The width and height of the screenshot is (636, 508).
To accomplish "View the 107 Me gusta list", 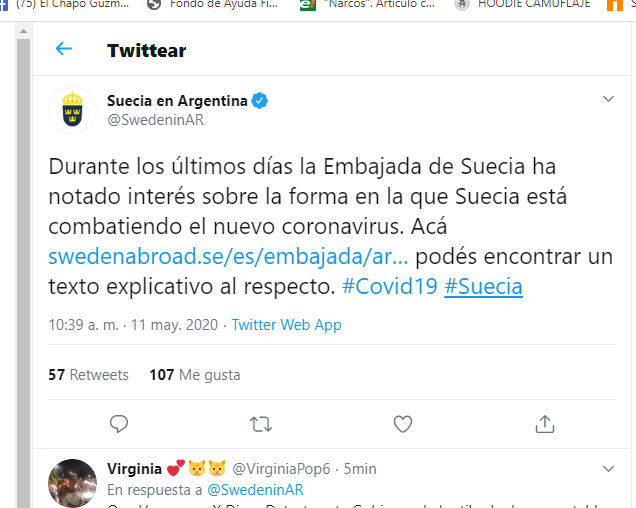I will 195,375.
